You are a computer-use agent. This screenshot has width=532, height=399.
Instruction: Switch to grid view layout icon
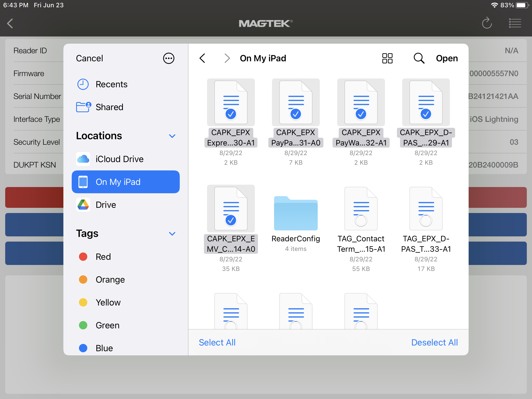(387, 58)
